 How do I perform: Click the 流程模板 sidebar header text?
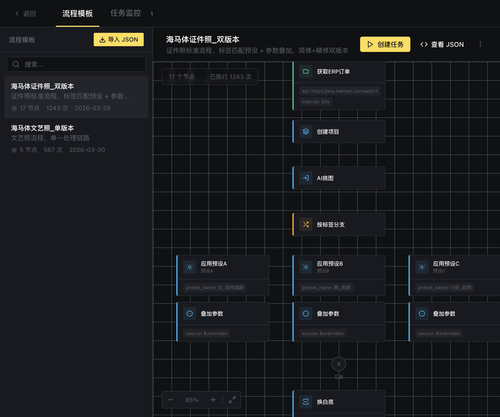pyautogui.click(x=22, y=40)
